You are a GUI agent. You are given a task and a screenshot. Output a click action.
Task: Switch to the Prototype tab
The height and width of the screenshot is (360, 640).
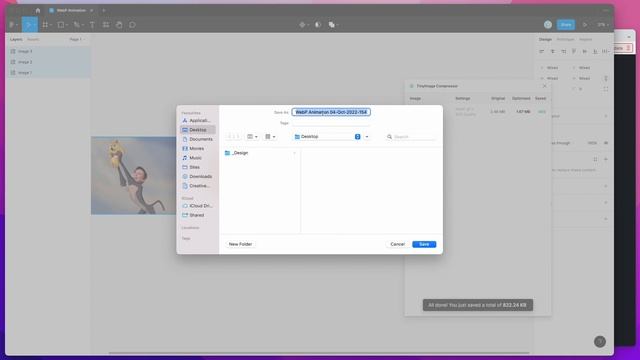[565, 40]
